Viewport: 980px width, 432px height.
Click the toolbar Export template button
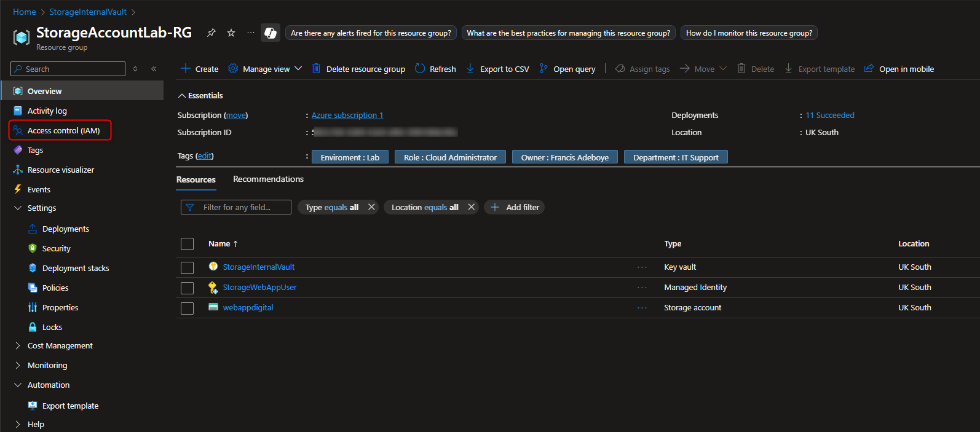click(x=819, y=69)
